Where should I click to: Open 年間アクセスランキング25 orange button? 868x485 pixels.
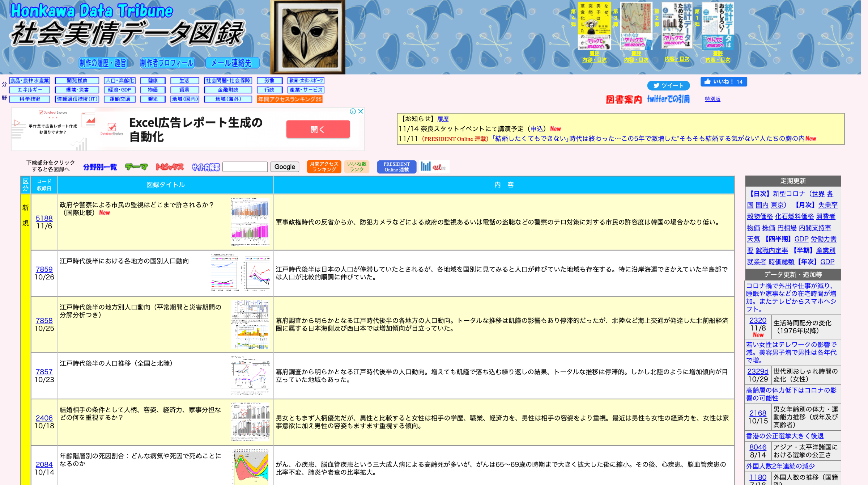pos(290,99)
